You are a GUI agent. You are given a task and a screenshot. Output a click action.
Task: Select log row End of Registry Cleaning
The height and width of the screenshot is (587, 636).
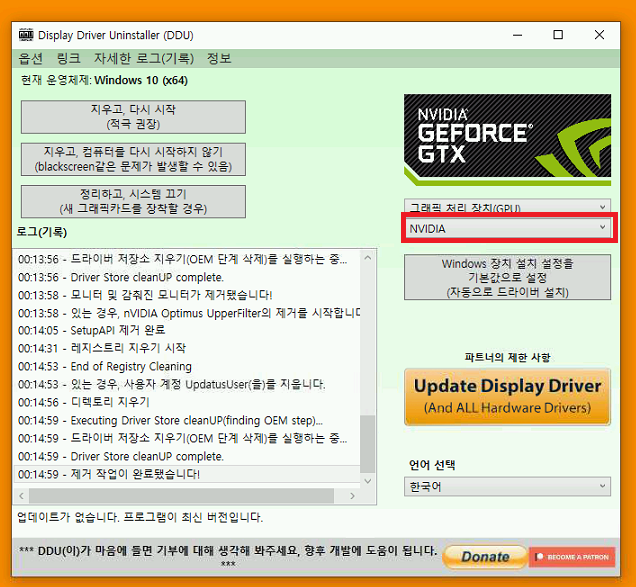(187, 366)
